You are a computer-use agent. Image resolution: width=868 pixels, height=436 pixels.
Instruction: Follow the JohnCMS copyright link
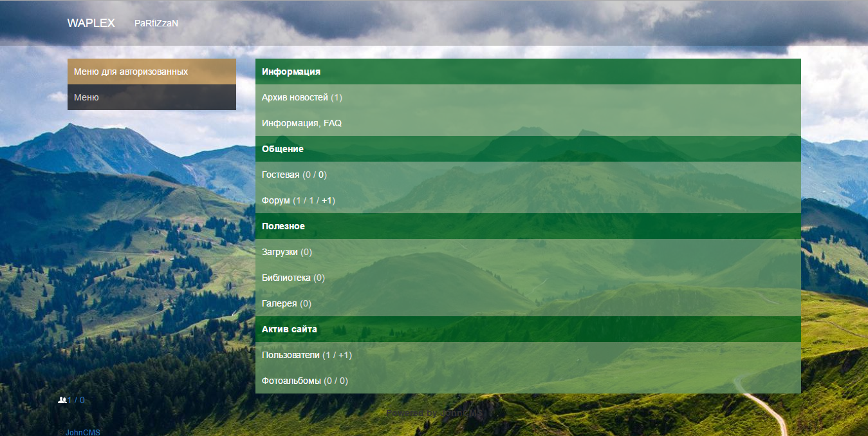(x=82, y=433)
